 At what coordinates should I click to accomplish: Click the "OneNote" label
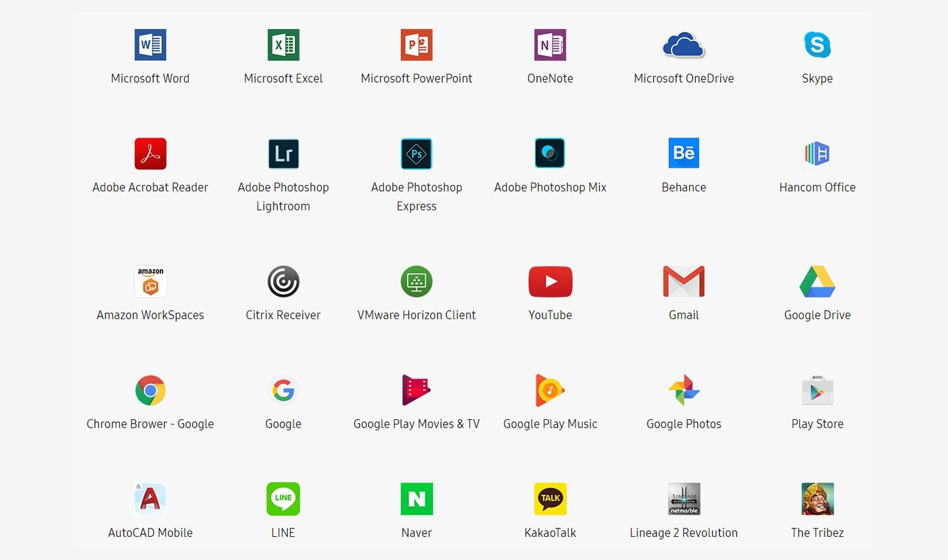(x=550, y=78)
